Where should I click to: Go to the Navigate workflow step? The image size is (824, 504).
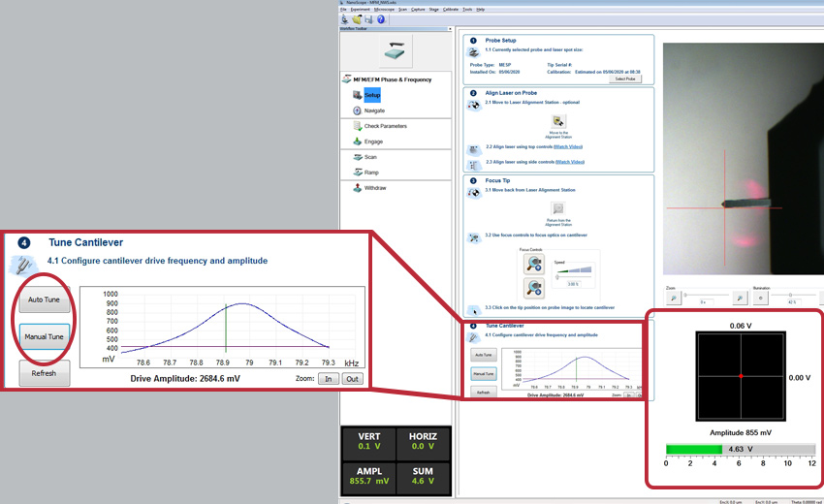pos(374,110)
